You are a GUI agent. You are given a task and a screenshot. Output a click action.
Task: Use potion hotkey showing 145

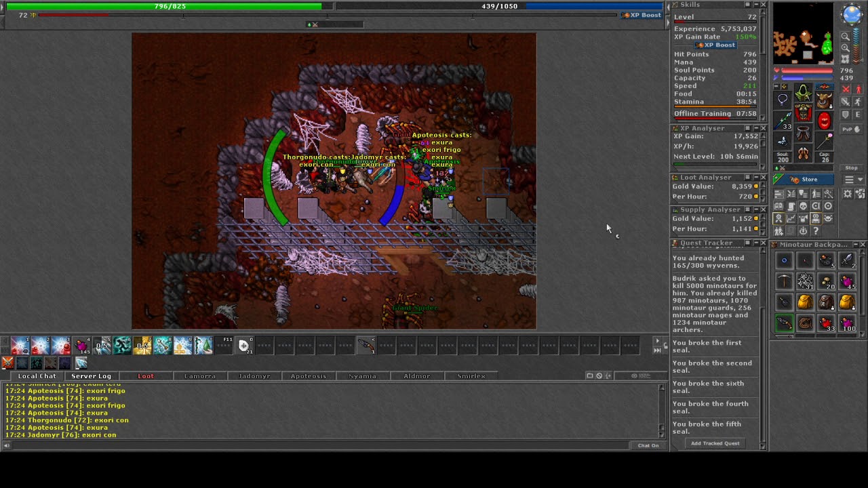(x=81, y=346)
